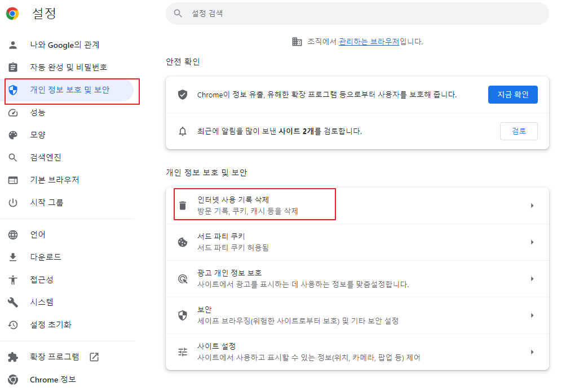Image resolution: width=588 pixels, height=392 pixels.
Task: Click the puzzle piece icon for 확장 프로그램
Action: pyautogui.click(x=13, y=357)
